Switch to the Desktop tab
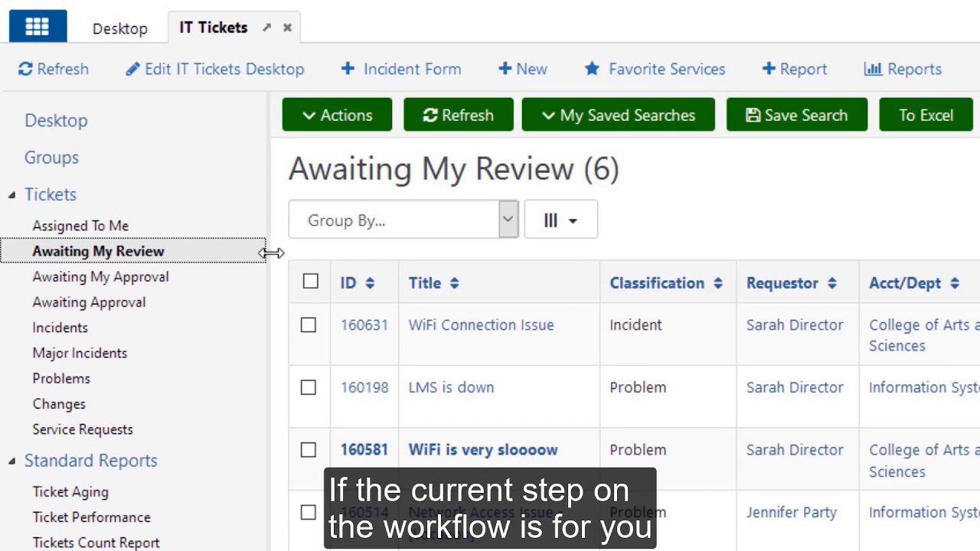Image resolution: width=980 pixels, height=551 pixels. tap(119, 28)
